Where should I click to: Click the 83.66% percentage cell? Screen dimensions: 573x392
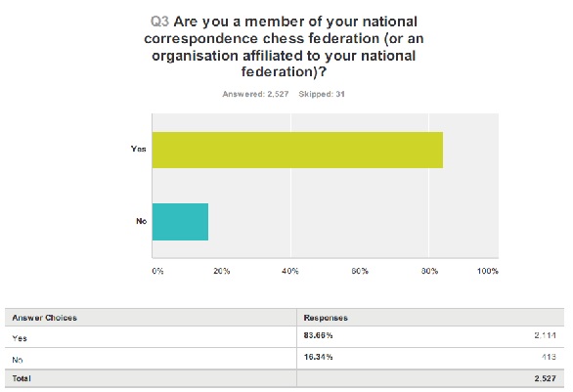pos(319,335)
